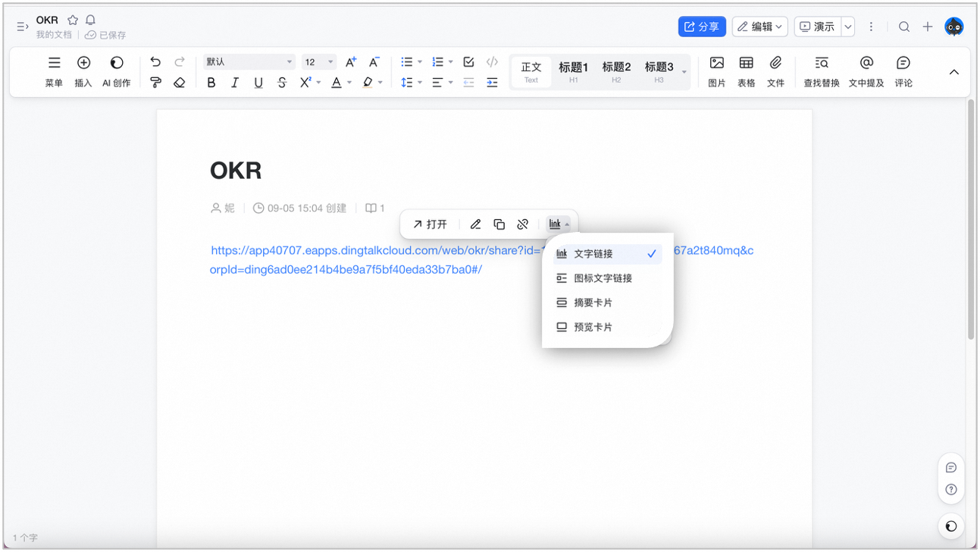
Task: Open the font size 12 dropdown
Action: point(318,62)
